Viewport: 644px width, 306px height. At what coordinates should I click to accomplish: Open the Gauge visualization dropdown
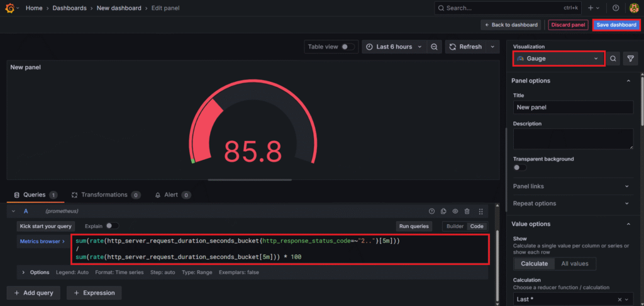point(558,59)
